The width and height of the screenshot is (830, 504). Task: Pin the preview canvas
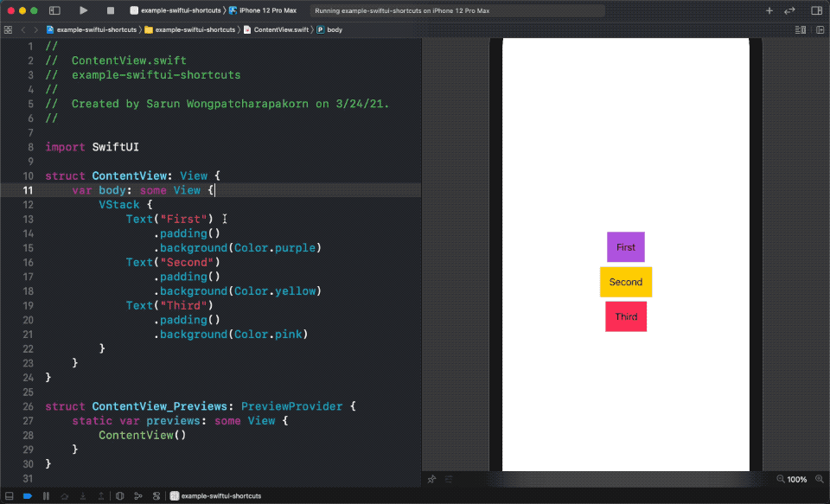pyautogui.click(x=432, y=479)
